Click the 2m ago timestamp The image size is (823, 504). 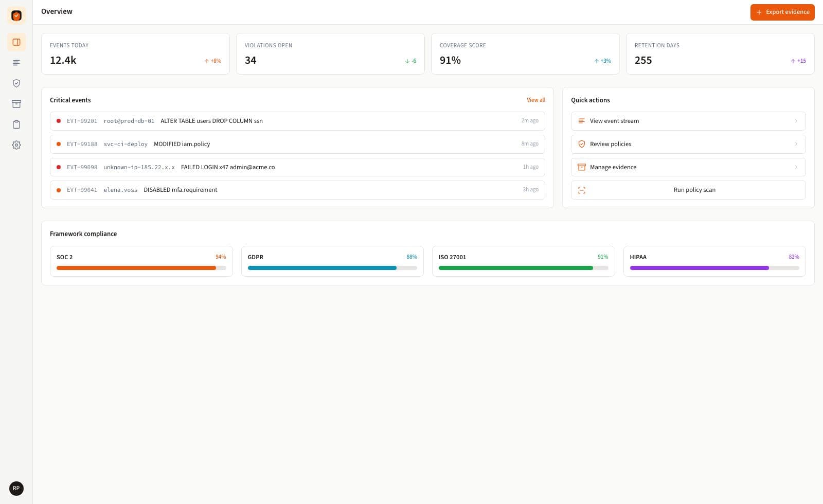click(530, 121)
